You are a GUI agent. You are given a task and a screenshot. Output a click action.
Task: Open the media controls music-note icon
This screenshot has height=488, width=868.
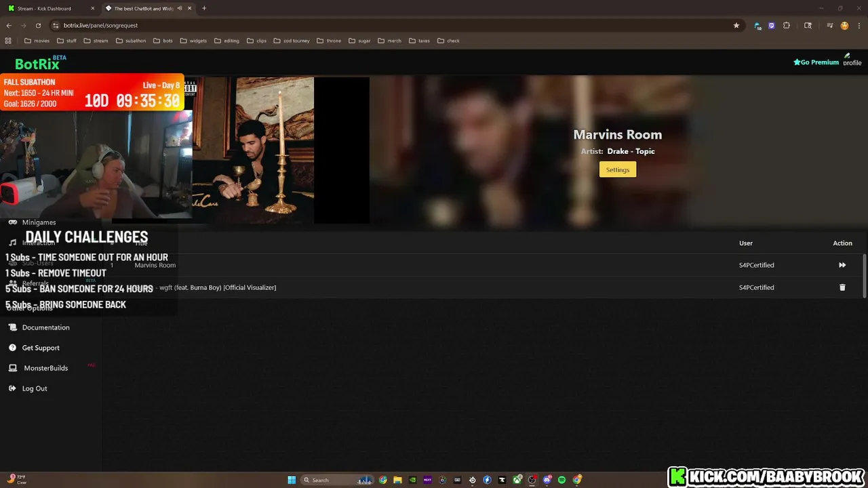pos(829,25)
